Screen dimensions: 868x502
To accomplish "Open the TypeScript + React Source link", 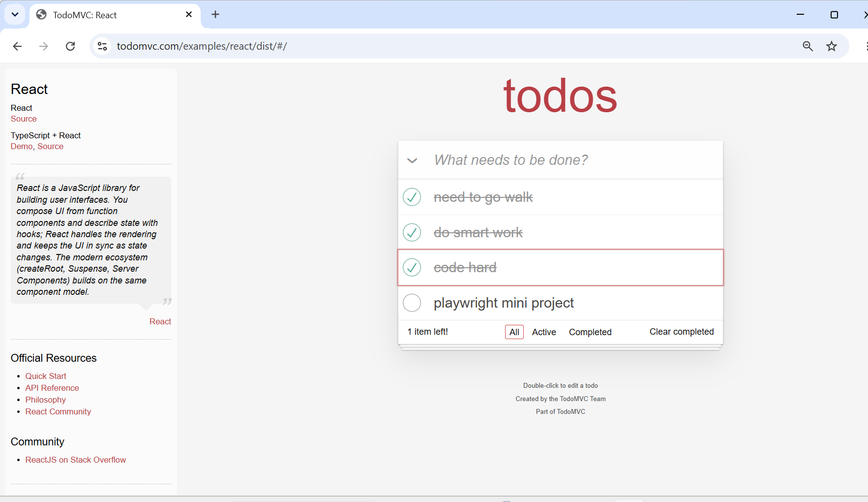I will coord(50,146).
